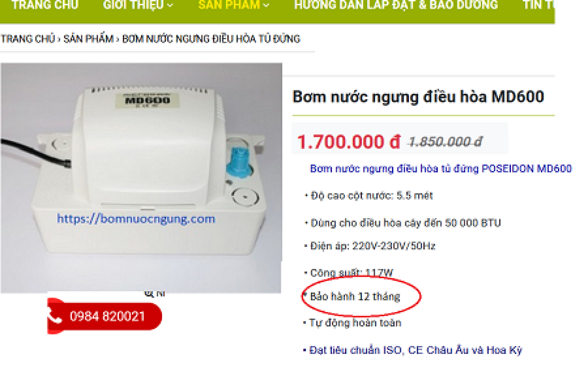Open the POSEIDON MD600 blue link
Screen dimensions: 588x380
(441, 169)
